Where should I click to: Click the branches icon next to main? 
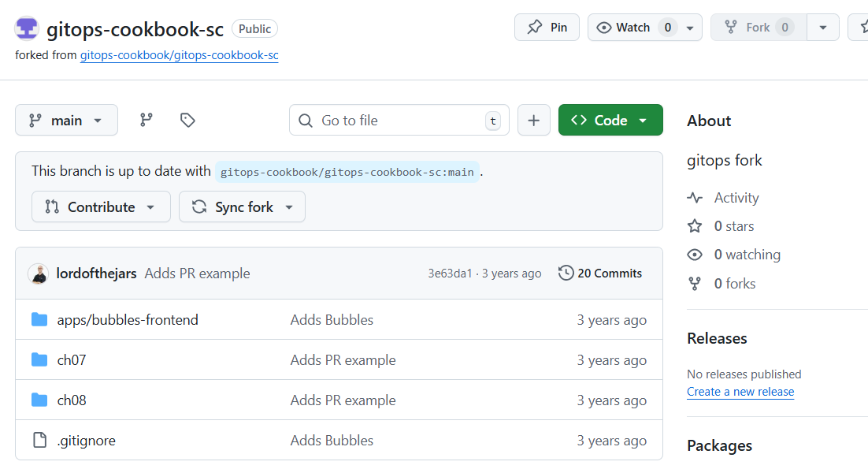(147, 120)
